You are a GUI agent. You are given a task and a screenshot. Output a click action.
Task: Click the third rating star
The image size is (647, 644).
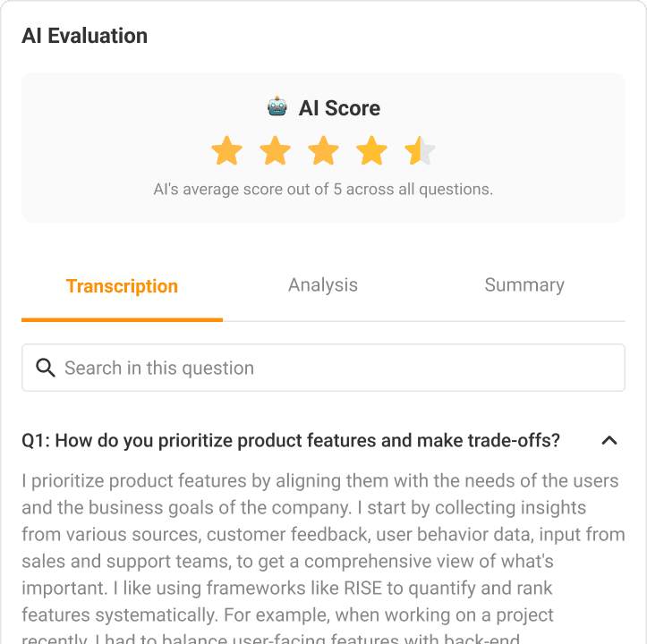click(x=323, y=151)
